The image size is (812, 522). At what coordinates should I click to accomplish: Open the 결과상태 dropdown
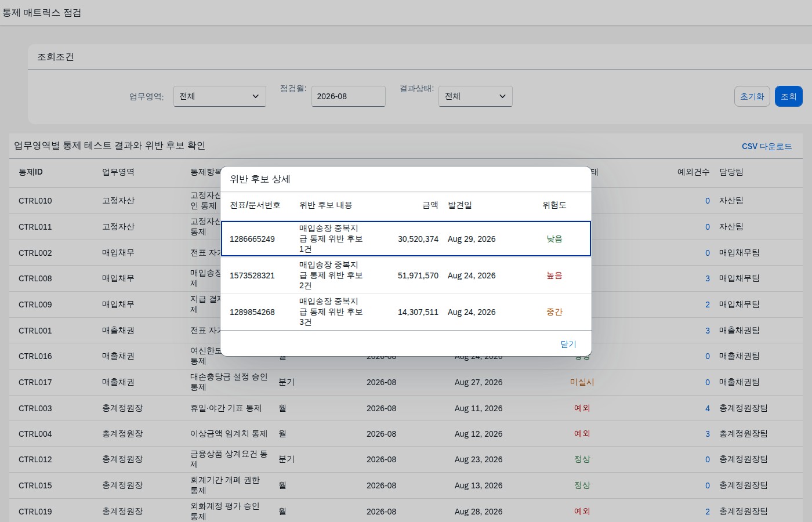[x=475, y=96]
